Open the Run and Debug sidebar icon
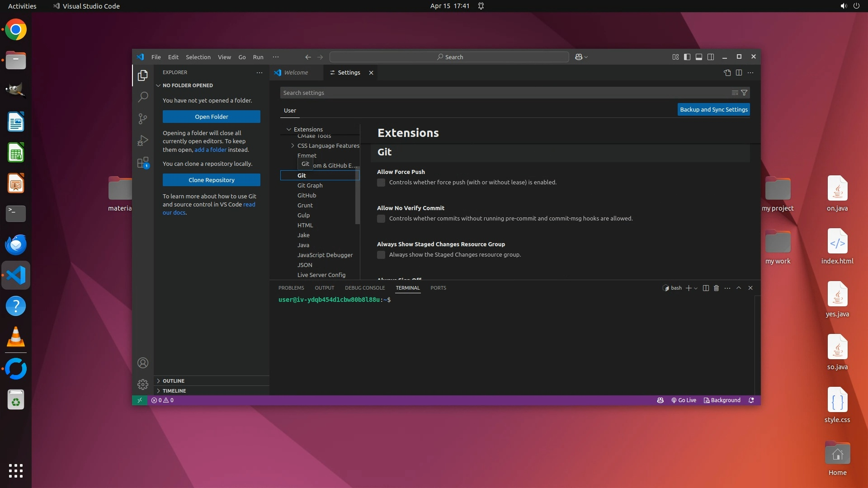Viewport: 868px width, 488px height. coord(143,141)
